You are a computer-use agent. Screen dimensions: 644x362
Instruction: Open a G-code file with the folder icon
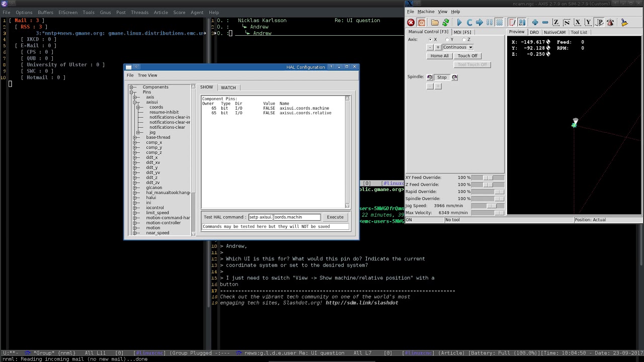click(x=435, y=23)
